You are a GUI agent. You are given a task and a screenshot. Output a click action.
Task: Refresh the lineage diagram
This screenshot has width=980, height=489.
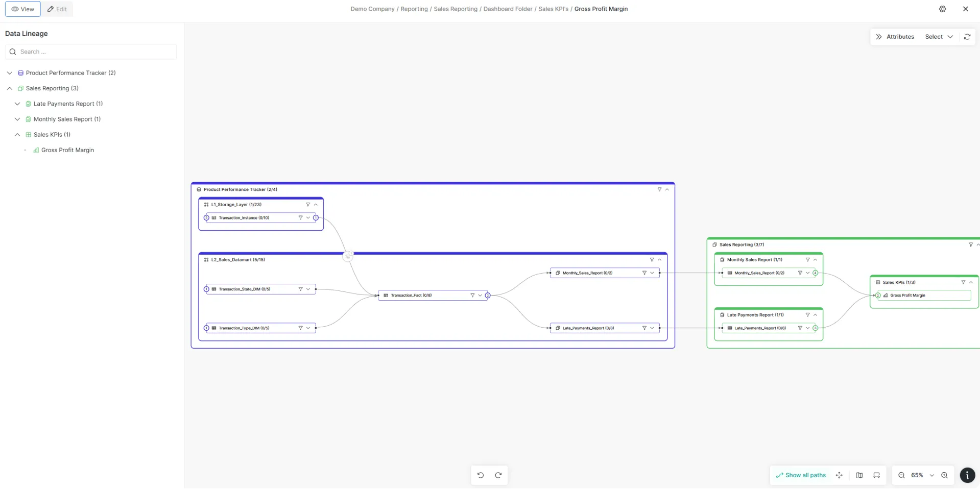967,37
